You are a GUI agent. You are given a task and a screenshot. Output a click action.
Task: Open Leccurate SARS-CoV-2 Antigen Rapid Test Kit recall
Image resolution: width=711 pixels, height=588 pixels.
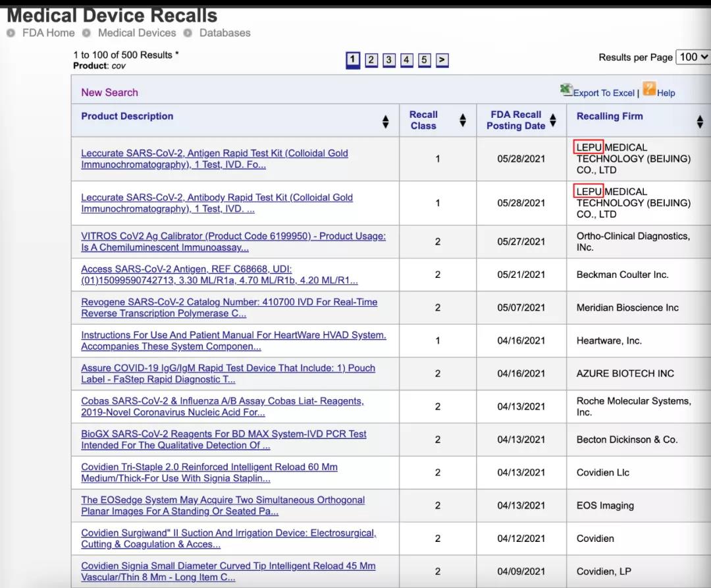click(215, 159)
